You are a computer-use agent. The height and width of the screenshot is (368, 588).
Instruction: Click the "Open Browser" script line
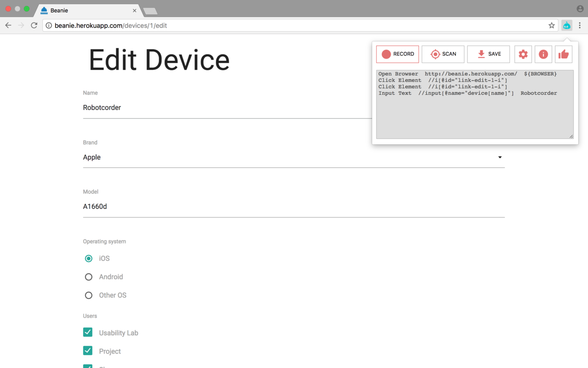pyautogui.click(x=468, y=74)
